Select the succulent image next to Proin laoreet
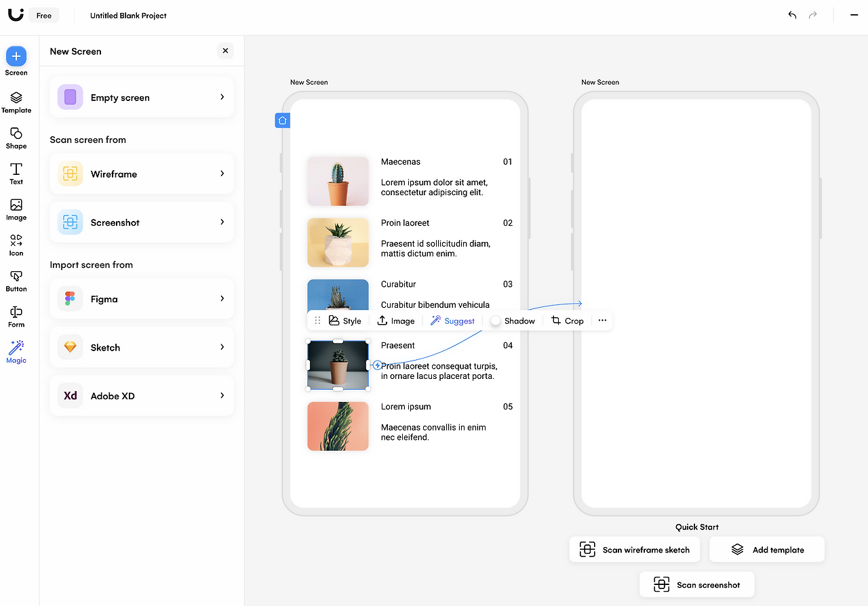This screenshot has height=606, width=868. coord(338,243)
